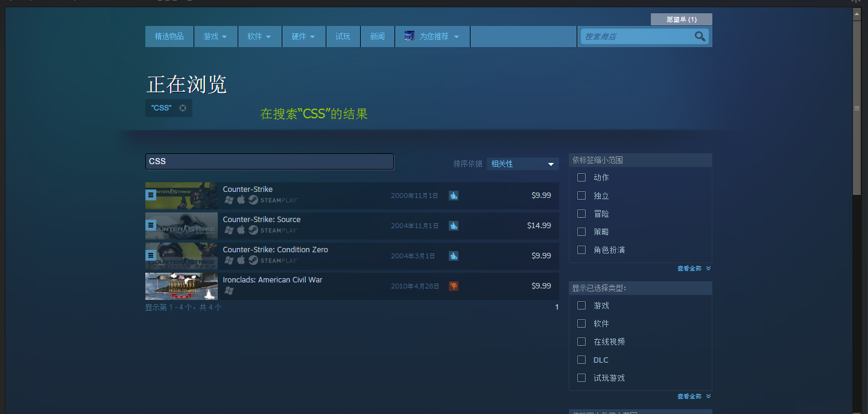This screenshot has width=868, height=414.
Task: Expand 查看全部 under the tag filters
Action: click(694, 268)
